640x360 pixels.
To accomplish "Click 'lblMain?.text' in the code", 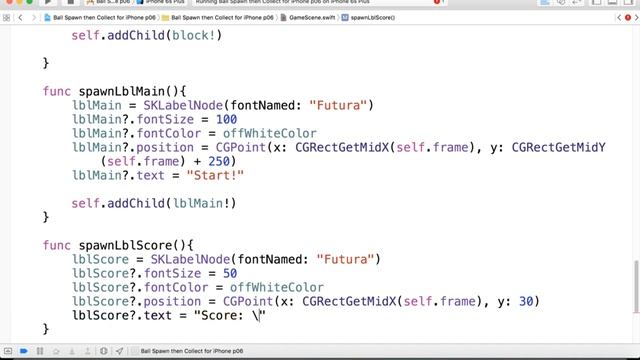I will pyautogui.click(x=118, y=176).
